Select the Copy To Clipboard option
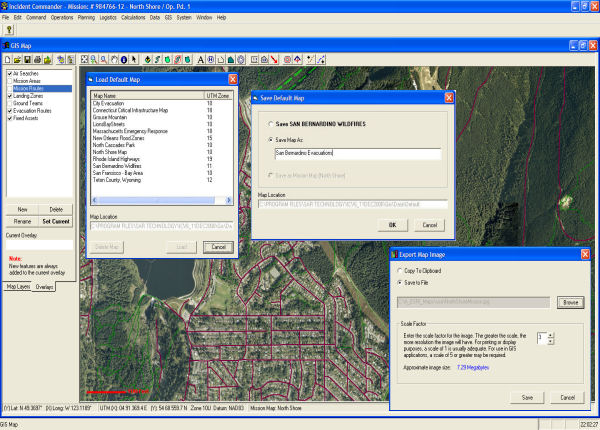The width and height of the screenshot is (600, 430). tap(400, 270)
